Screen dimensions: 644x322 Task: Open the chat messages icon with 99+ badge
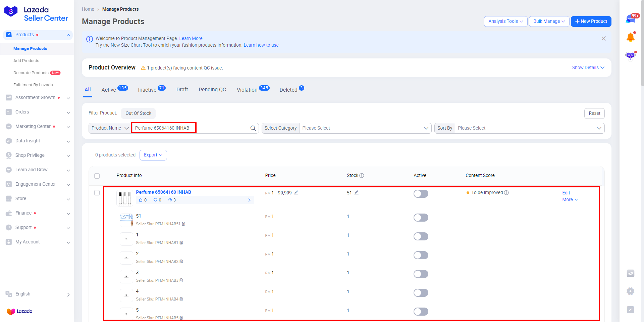click(630, 19)
